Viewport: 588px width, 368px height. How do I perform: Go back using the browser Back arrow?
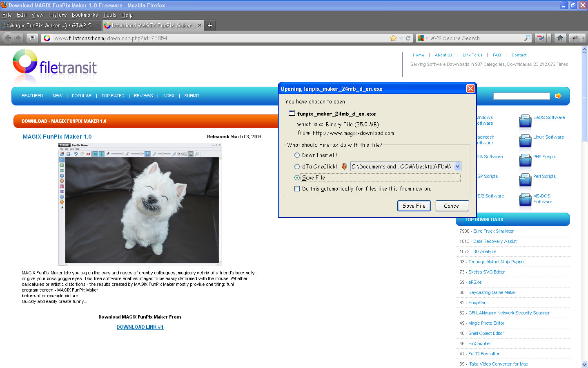click(8, 38)
